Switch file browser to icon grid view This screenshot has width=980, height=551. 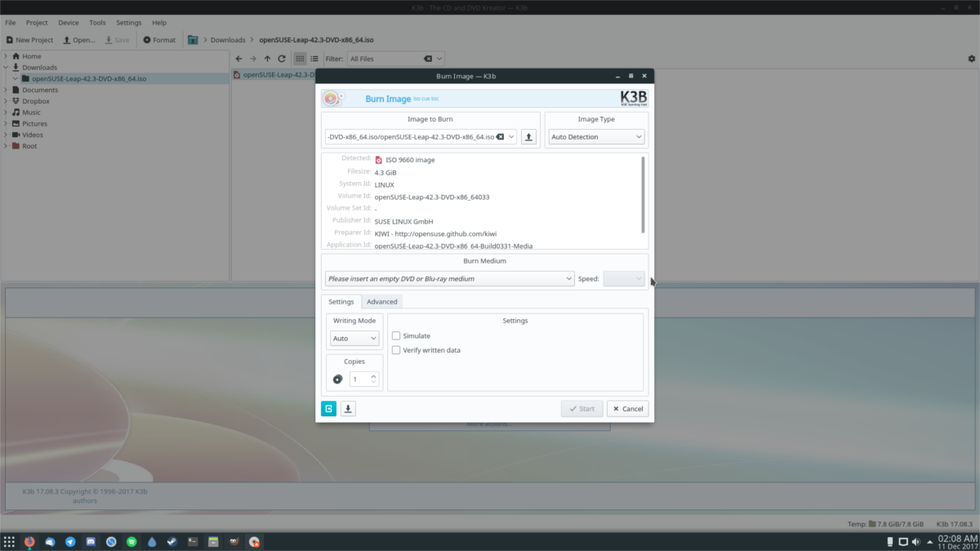[300, 59]
